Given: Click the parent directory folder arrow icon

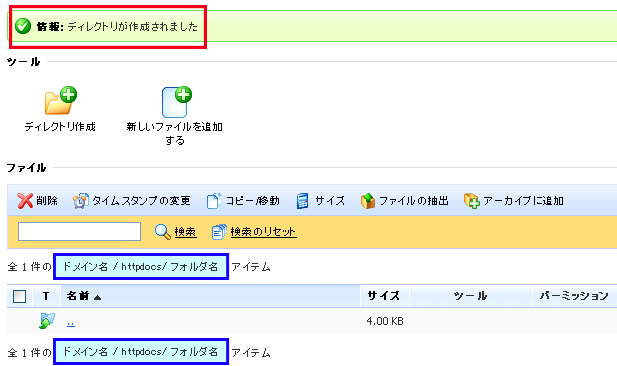Looking at the screenshot, I should pyautogui.click(x=47, y=321).
